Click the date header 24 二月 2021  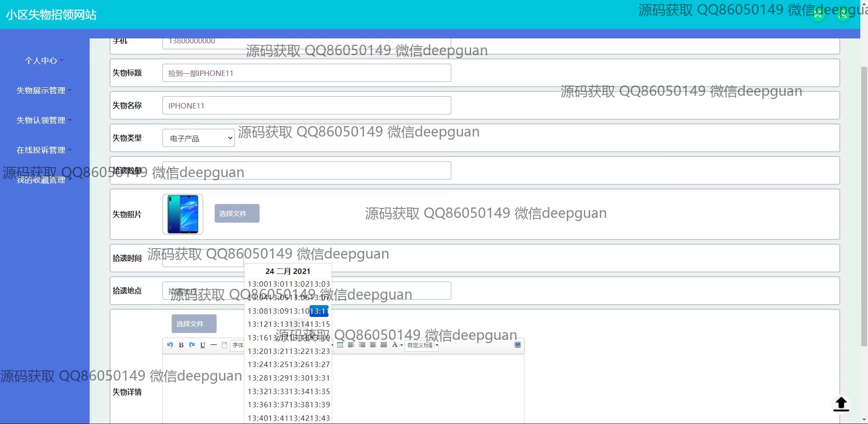(288, 271)
